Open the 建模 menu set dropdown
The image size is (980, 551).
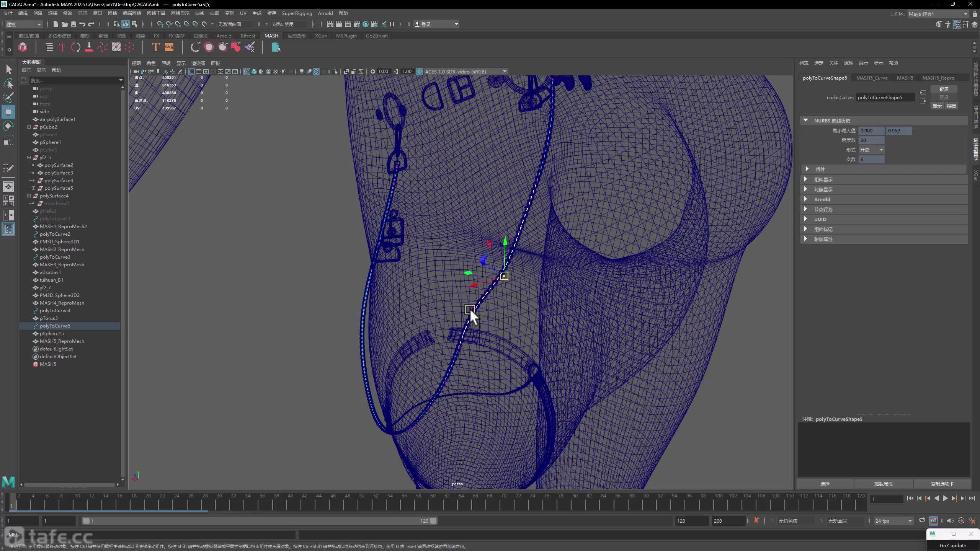coord(23,24)
